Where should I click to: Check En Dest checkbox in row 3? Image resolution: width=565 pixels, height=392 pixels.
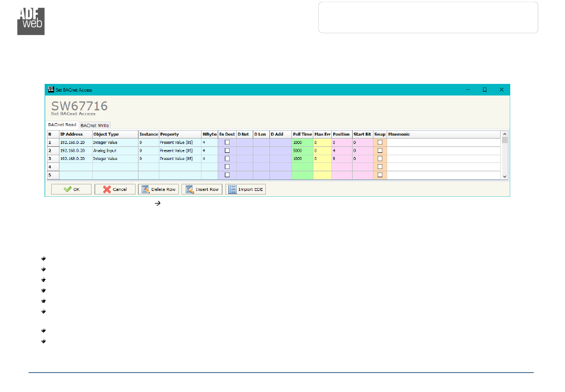(x=227, y=159)
